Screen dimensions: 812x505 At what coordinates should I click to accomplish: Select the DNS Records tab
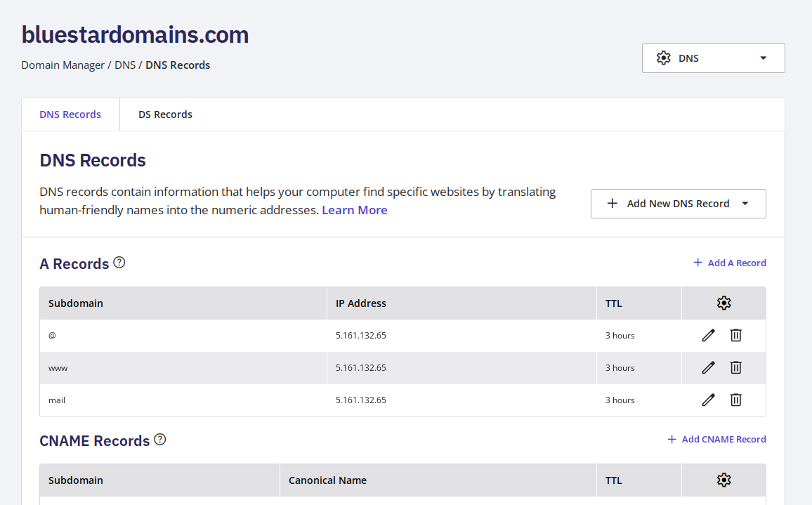[70, 114]
